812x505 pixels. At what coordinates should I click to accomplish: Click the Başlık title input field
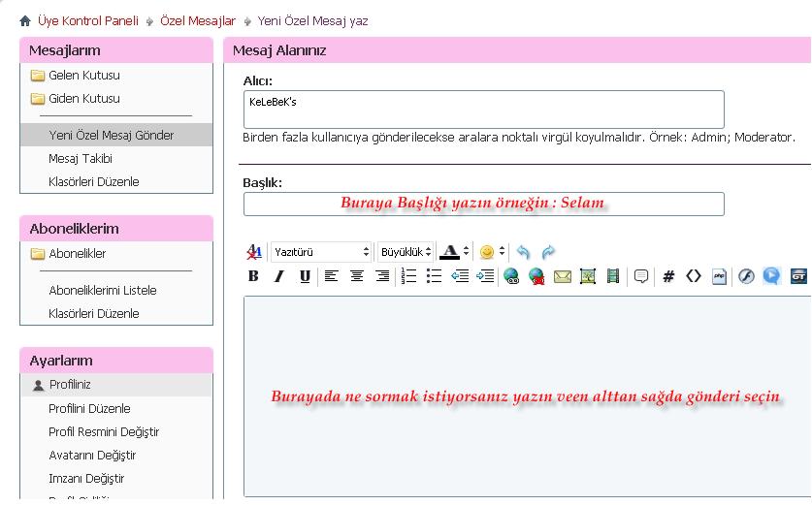(483, 204)
